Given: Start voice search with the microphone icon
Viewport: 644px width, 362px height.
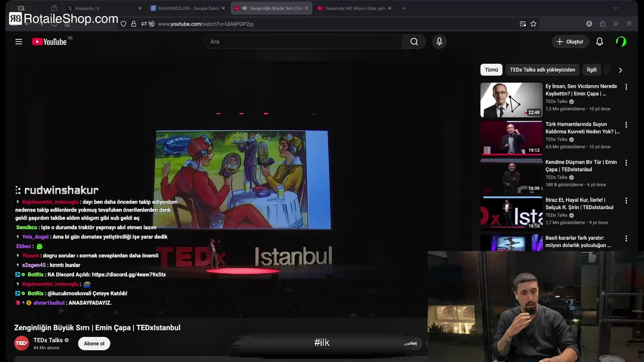Looking at the screenshot, I should [439, 42].
